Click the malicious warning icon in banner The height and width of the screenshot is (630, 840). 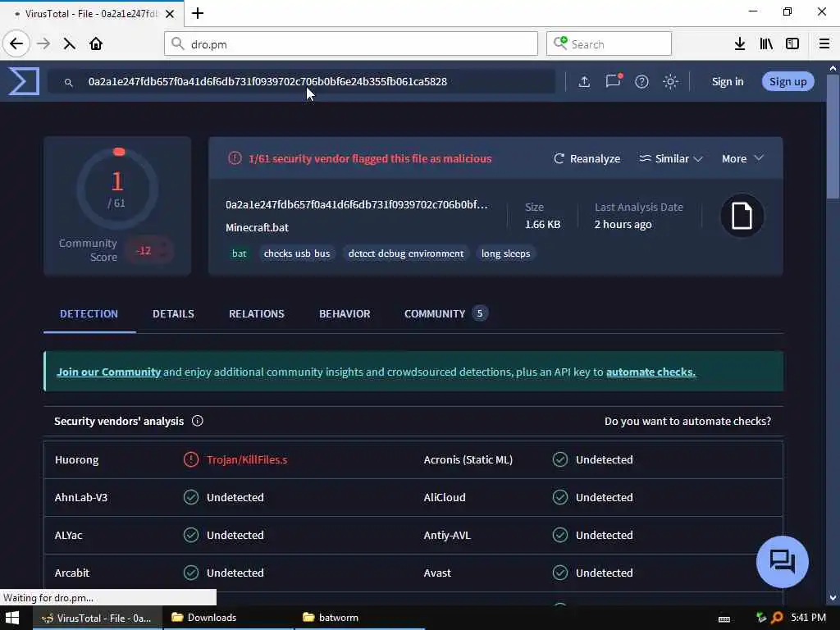tap(235, 158)
